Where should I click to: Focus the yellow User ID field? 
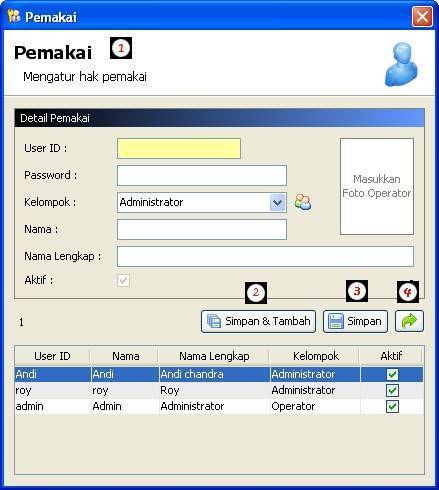[x=179, y=148]
